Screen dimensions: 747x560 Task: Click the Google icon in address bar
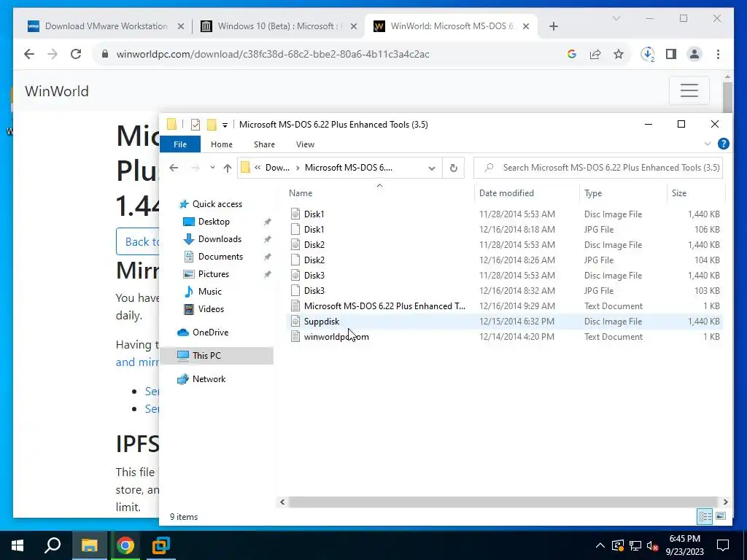pos(572,54)
